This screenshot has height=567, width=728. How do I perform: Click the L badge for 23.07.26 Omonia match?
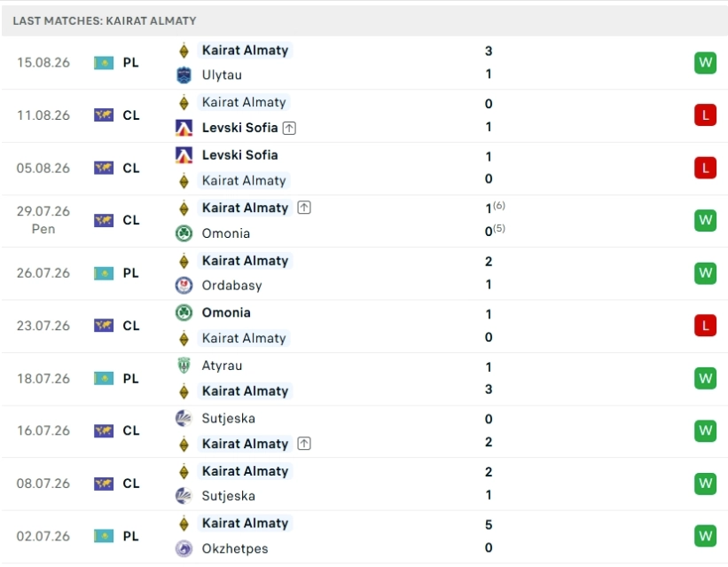(705, 326)
